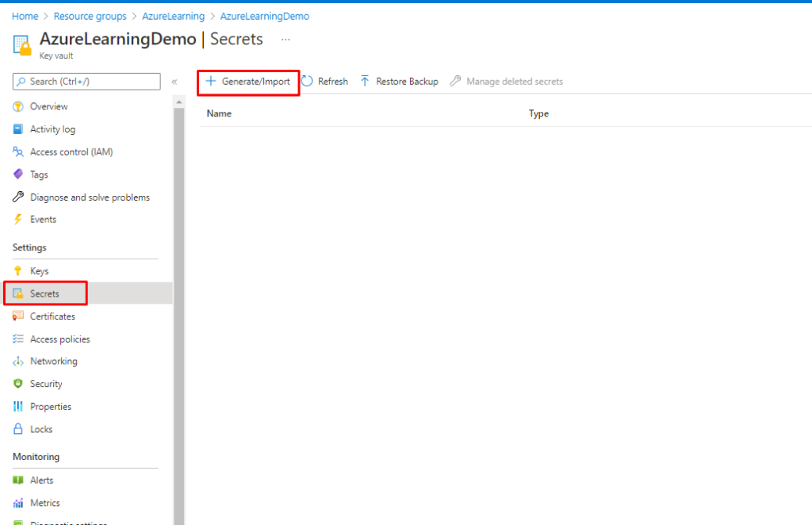Click the Restore Backup up-arrow icon
The image size is (812, 525).
pyautogui.click(x=365, y=81)
